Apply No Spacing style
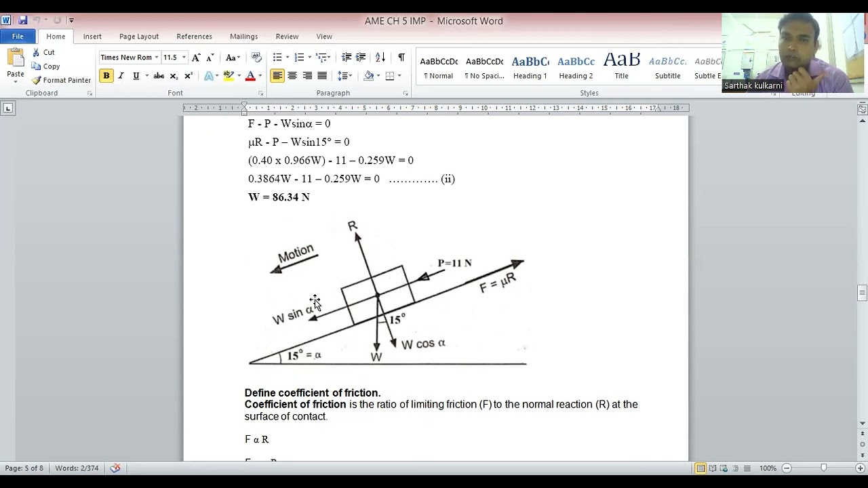868x488 pixels. click(x=484, y=67)
